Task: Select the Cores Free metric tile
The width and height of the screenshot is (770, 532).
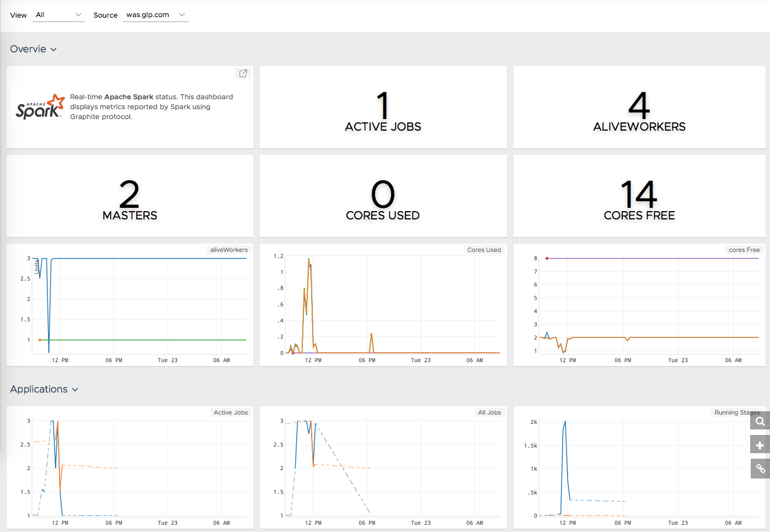Action: (x=639, y=196)
